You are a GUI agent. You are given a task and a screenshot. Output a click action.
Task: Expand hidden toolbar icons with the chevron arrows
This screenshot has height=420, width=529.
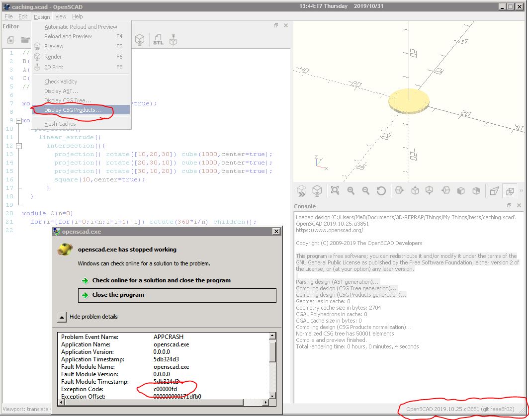click(x=522, y=190)
